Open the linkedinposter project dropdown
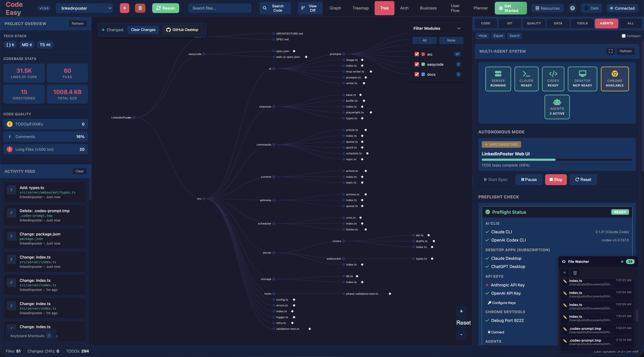This screenshot has height=357, width=644. [84, 8]
